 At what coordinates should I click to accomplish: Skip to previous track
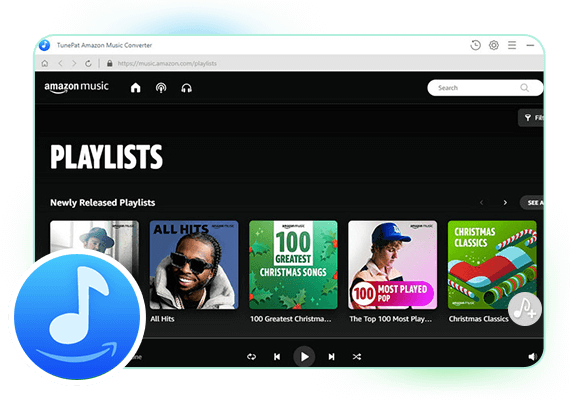[x=277, y=357]
